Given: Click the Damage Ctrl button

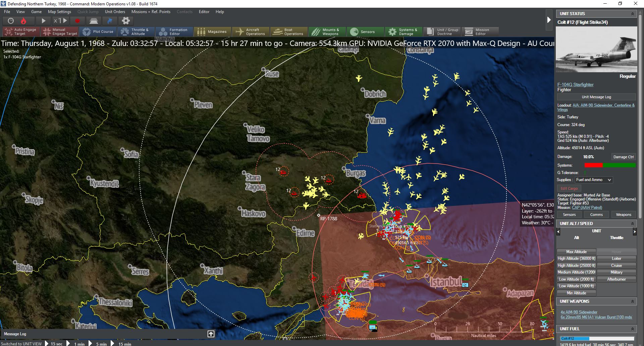Looking at the screenshot, I should point(623,157).
